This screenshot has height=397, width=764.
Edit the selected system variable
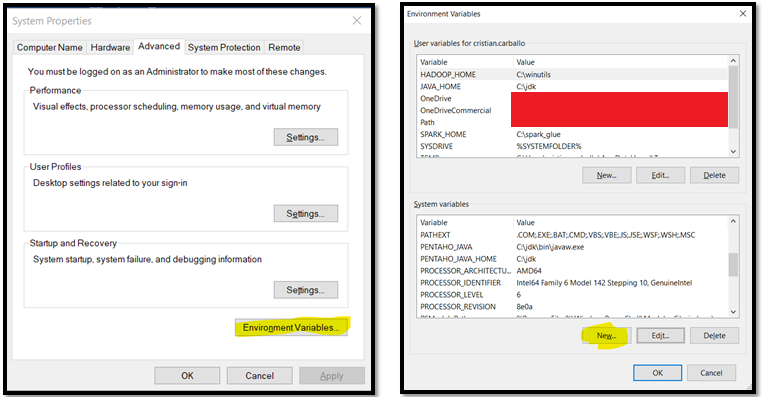tap(660, 336)
